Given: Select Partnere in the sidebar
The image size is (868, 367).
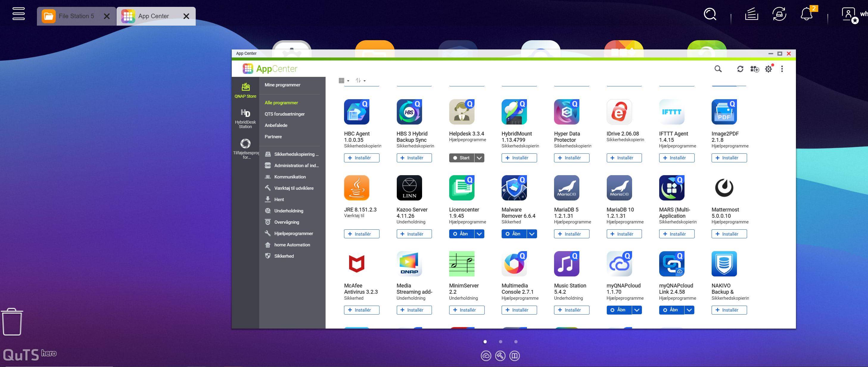Looking at the screenshot, I should click(x=273, y=137).
